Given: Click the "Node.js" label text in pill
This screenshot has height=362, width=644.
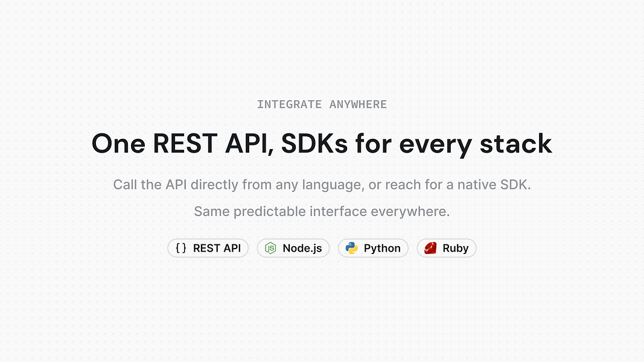Looking at the screenshot, I should (302, 249).
